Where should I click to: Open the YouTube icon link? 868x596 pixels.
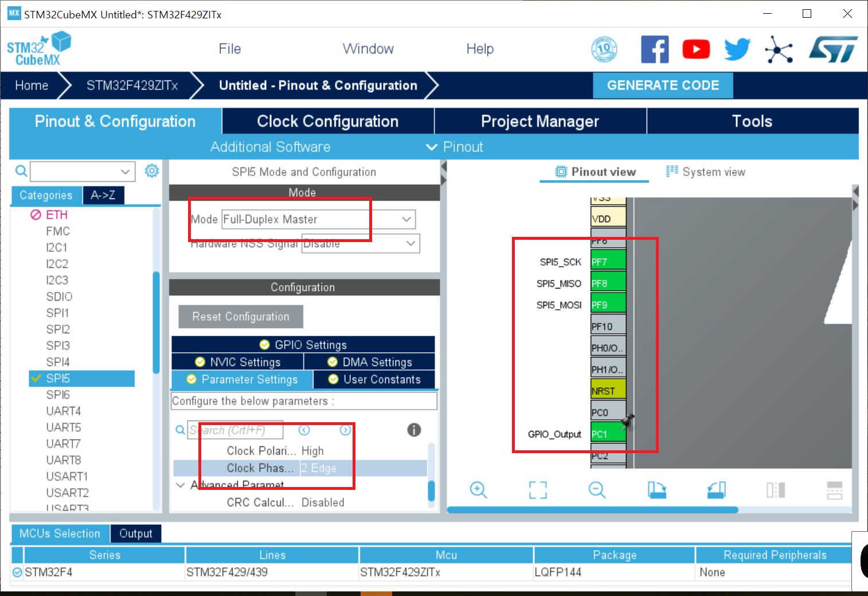pyautogui.click(x=696, y=49)
